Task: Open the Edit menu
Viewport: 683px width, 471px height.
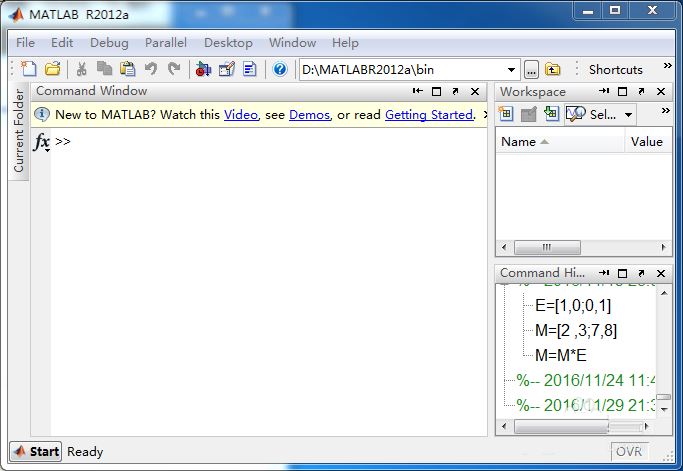Action: coord(62,43)
